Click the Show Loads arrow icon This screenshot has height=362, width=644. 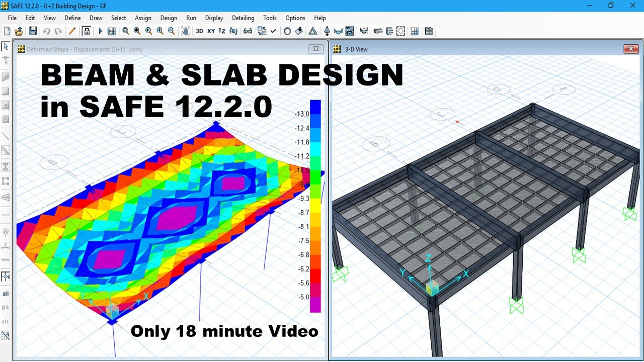299,31
